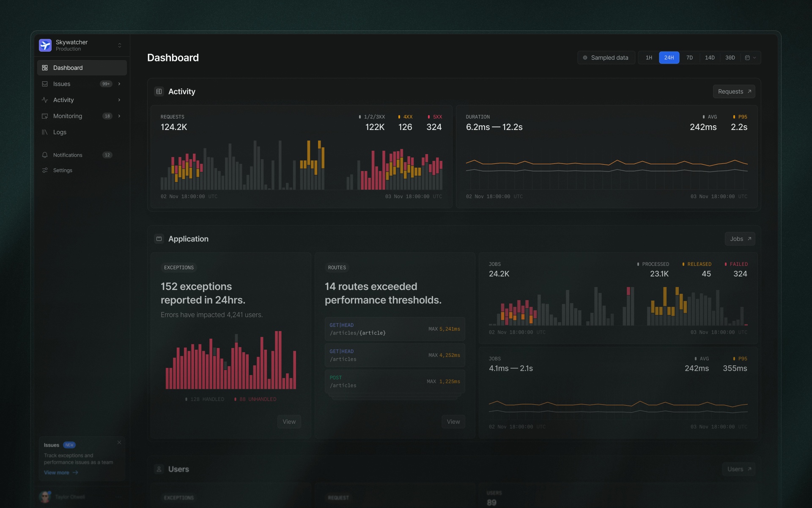Click View more in the Issues promo

(x=57, y=472)
